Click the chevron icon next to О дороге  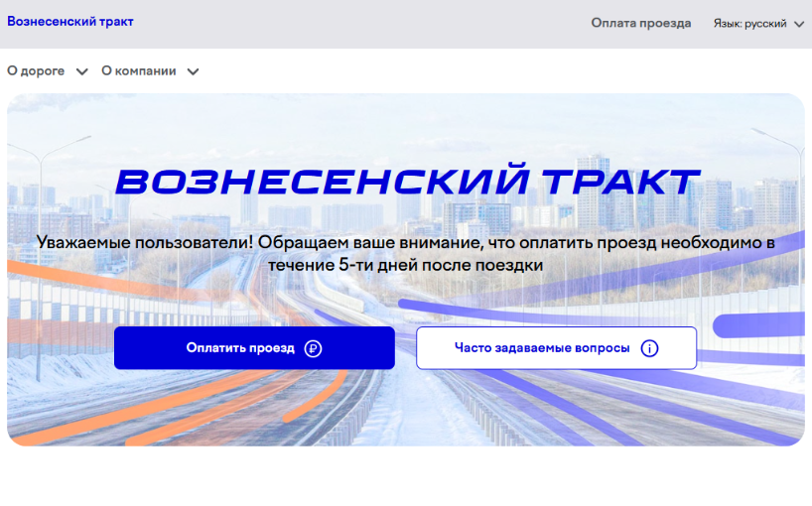(x=81, y=71)
